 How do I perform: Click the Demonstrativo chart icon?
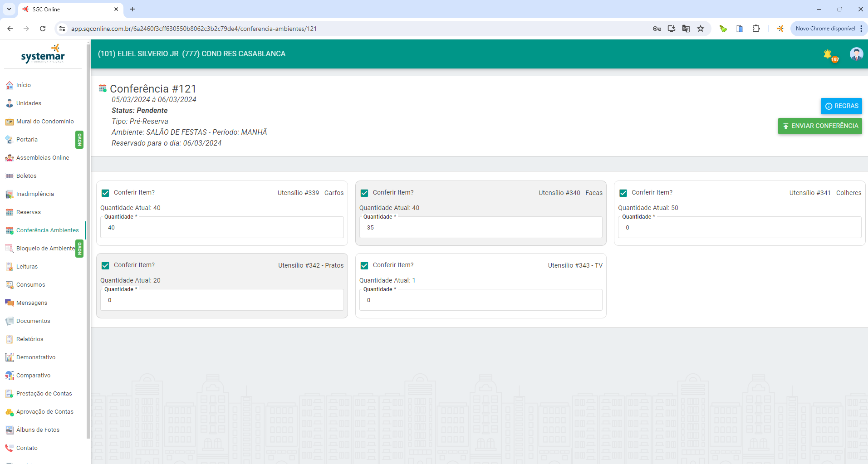click(x=9, y=357)
